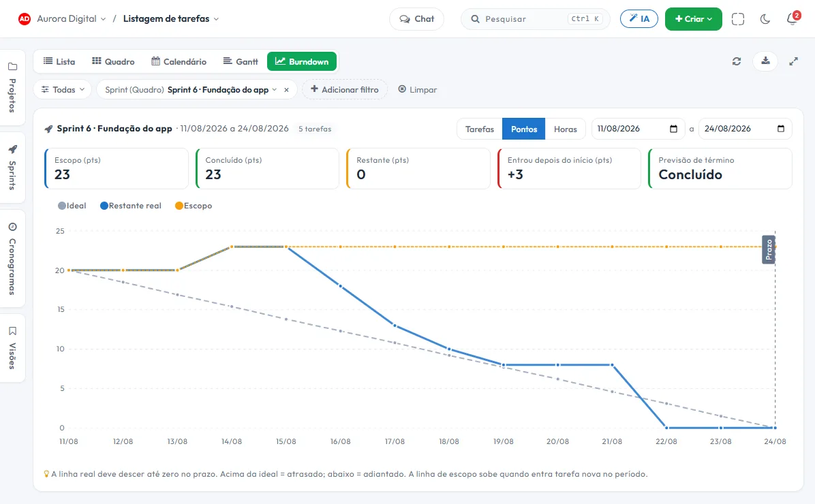The image size is (815, 504).
Task: Expand the Listagem de tarefas dropdown
Action: pos(171,18)
